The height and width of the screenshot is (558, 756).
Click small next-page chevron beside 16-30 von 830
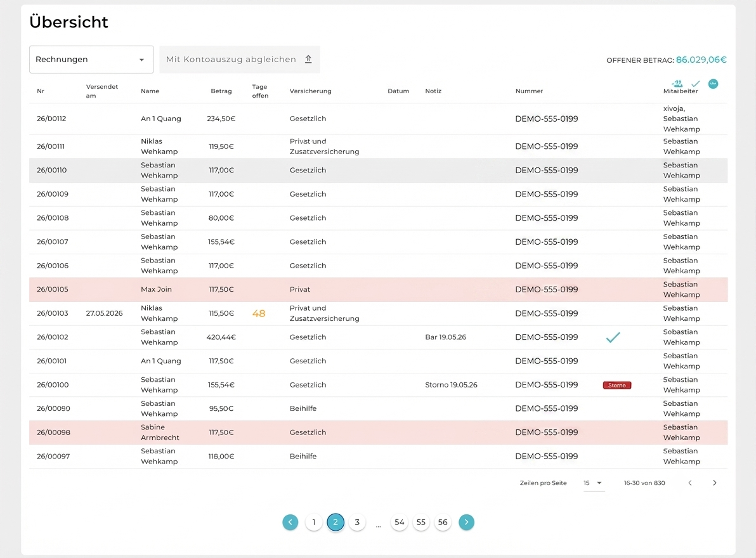715,483
